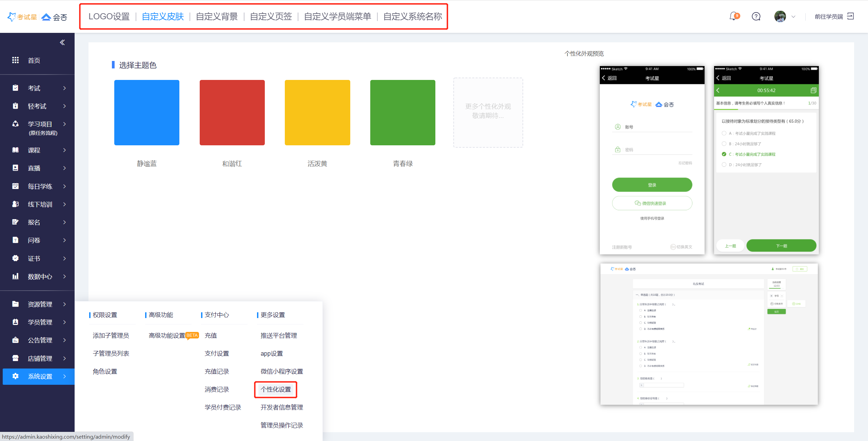Click the 首页 grid icon
The width and height of the screenshot is (868, 441).
tap(15, 60)
